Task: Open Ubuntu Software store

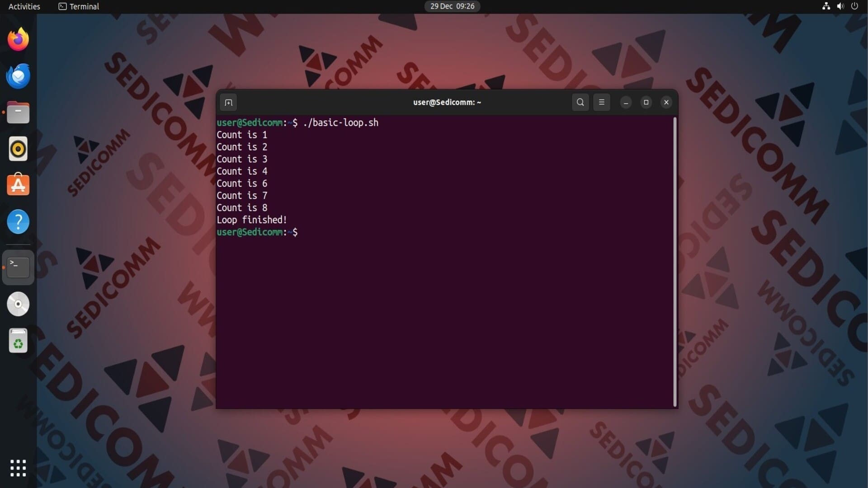Action: [18, 185]
